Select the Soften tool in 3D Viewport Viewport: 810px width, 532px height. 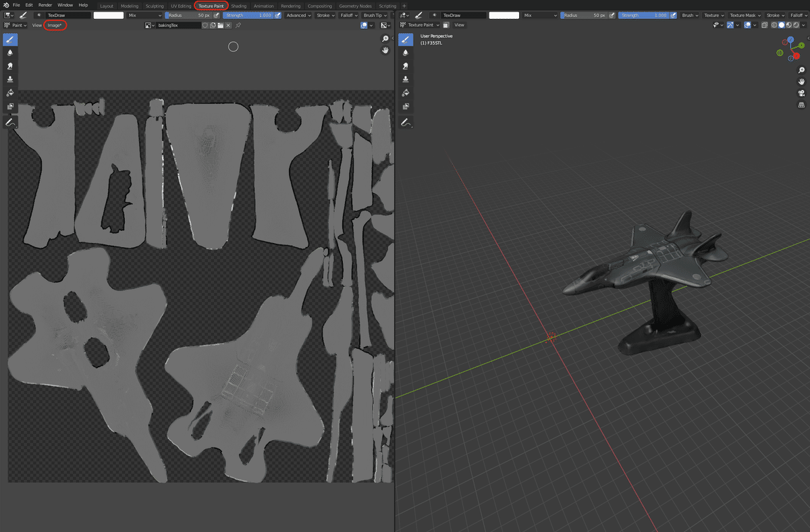tap(406, 53)
